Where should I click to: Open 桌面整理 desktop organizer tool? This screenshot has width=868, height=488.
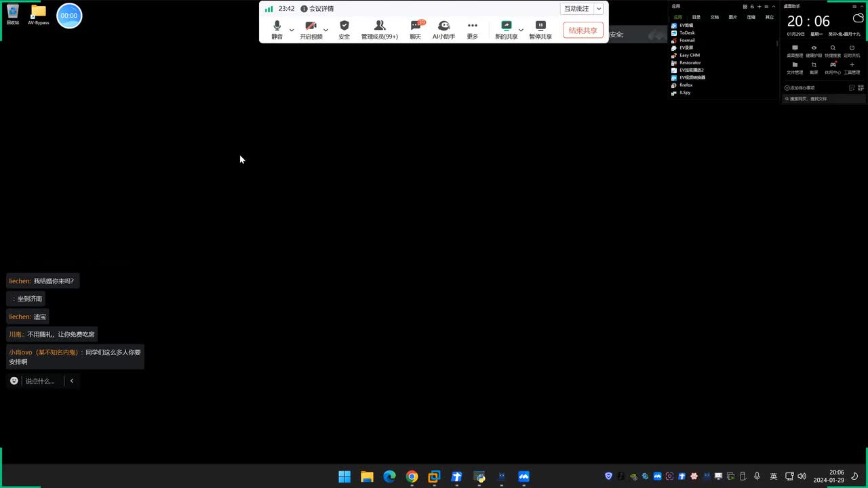(795, 51)
